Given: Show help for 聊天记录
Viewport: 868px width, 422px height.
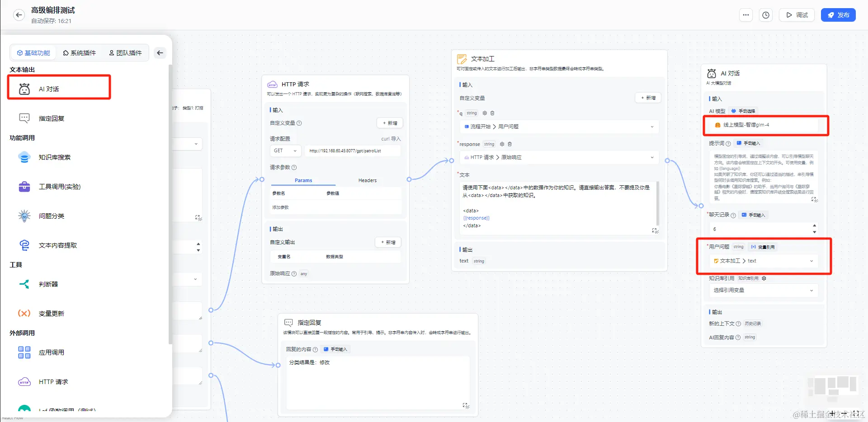Looking at the screenshot, I should 733,216.
